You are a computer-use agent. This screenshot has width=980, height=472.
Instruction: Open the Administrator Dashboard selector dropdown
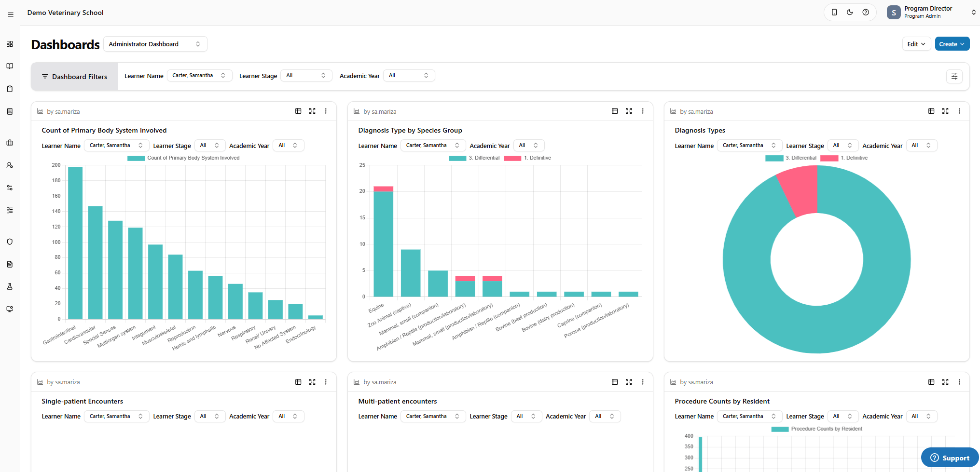click(155, 44)
